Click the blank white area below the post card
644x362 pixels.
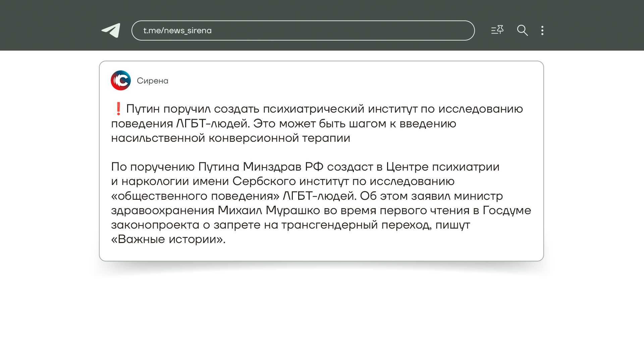[321, 318]
